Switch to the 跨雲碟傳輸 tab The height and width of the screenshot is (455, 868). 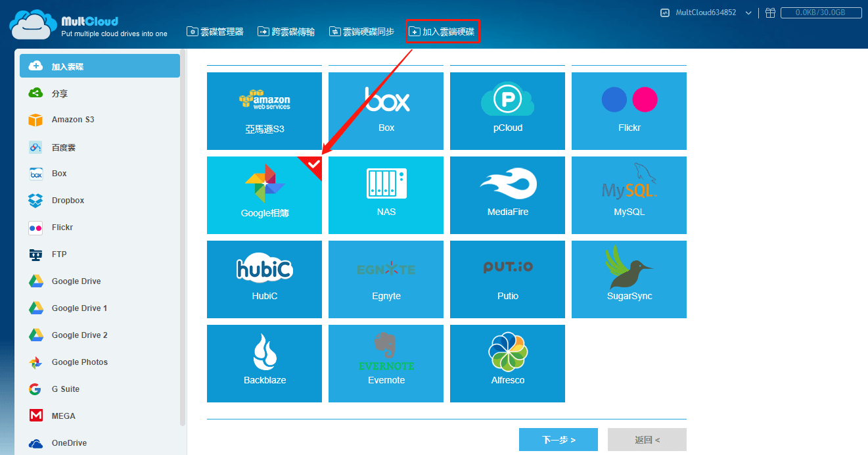[286, 31]
